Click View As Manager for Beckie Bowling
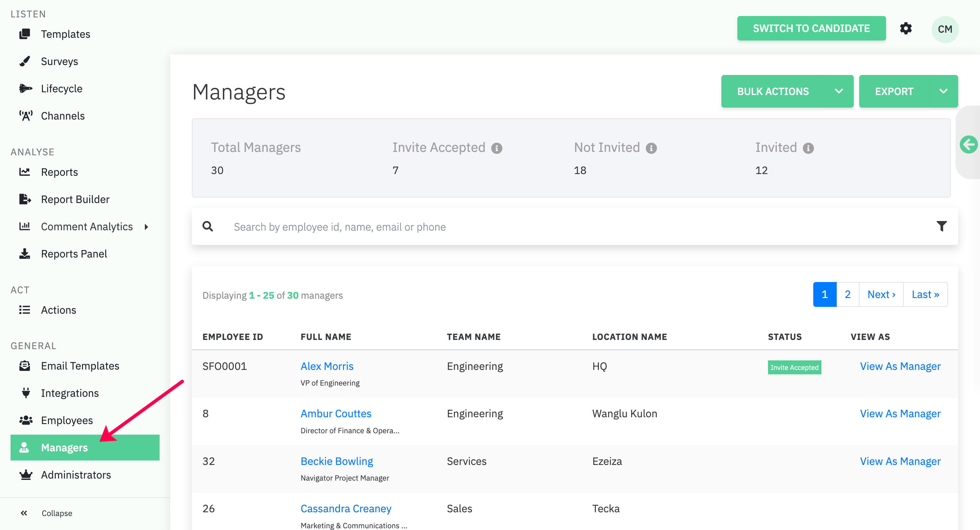Viewport: 980px width, 530px height. (900, 461)
